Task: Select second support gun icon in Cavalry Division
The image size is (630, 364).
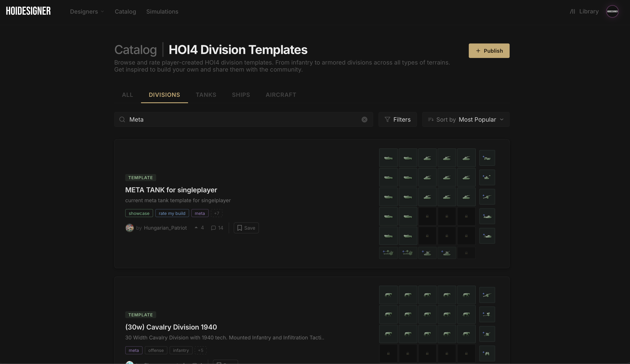Action: point(487,315)
